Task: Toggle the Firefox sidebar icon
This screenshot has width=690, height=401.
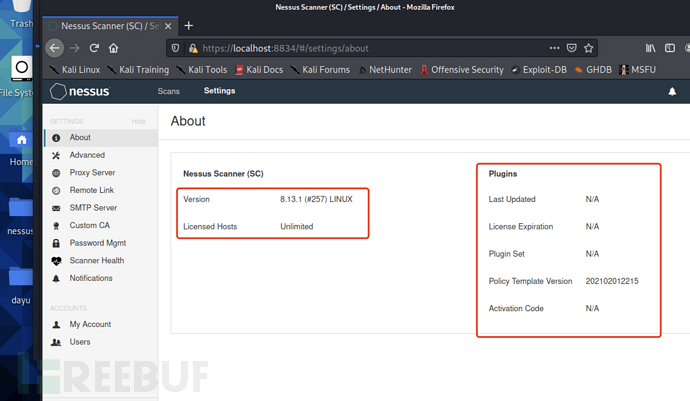Action: pyautogui.click(x=670, y=48)
